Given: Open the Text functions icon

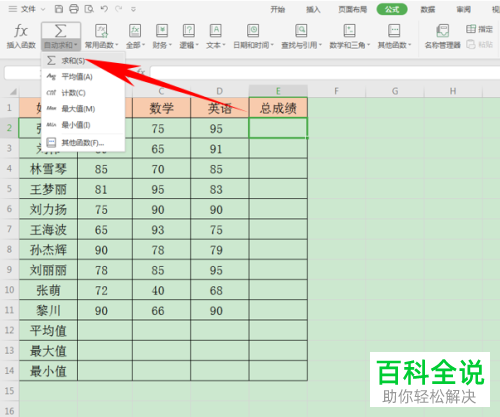Looking at the screenshot, I should [216, 31].
